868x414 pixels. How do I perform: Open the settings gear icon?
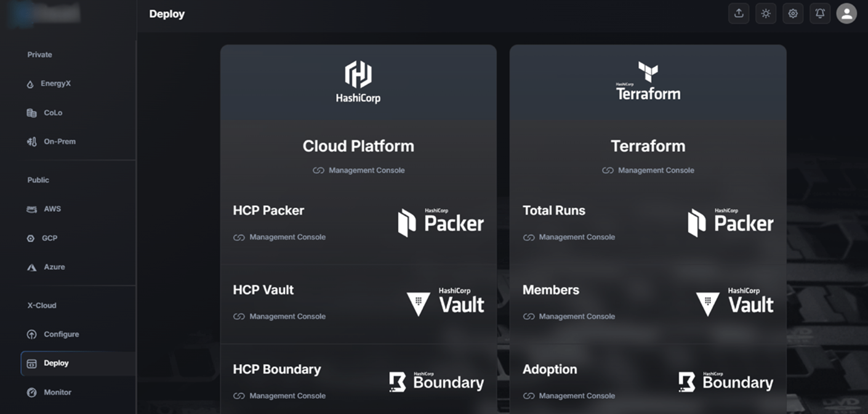coord(793,14)
